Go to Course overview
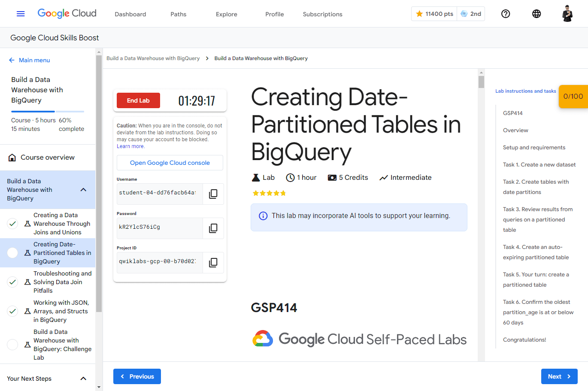This screenshot has height=391, width=588. click(x=48, y=158)
